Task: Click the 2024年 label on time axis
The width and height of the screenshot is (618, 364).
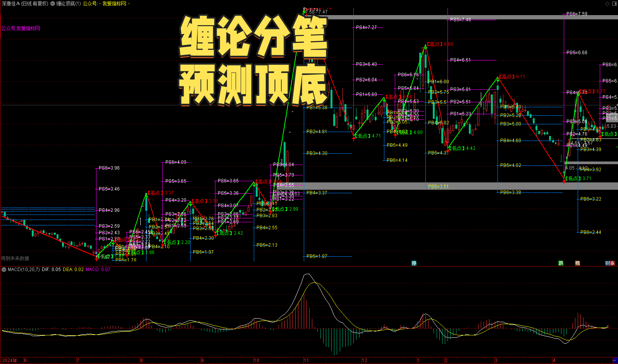Action: pyautogui.click(x=10, y=361)
